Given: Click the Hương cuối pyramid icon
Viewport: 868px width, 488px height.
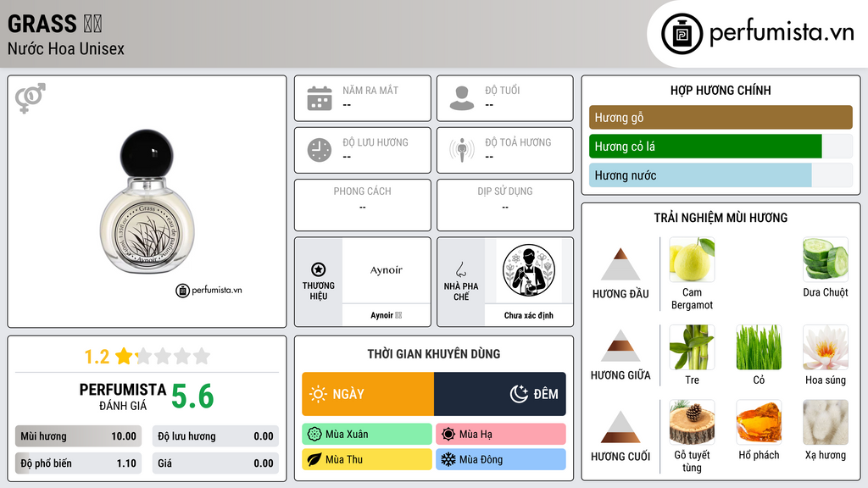Looking at the screenshot, I should point(620,427).
